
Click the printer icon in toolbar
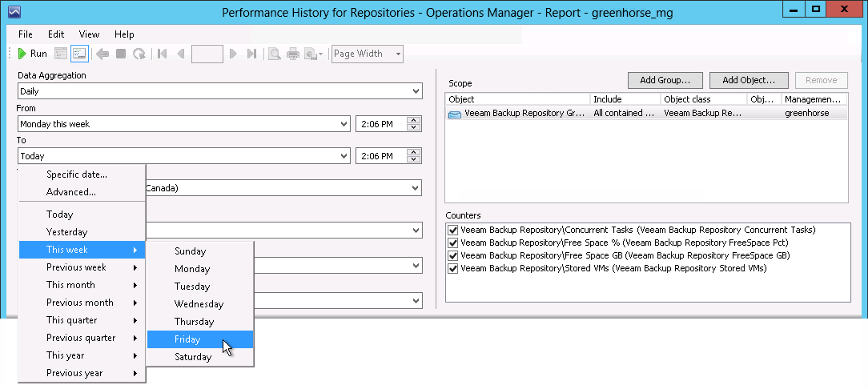(x=293, y=54)
